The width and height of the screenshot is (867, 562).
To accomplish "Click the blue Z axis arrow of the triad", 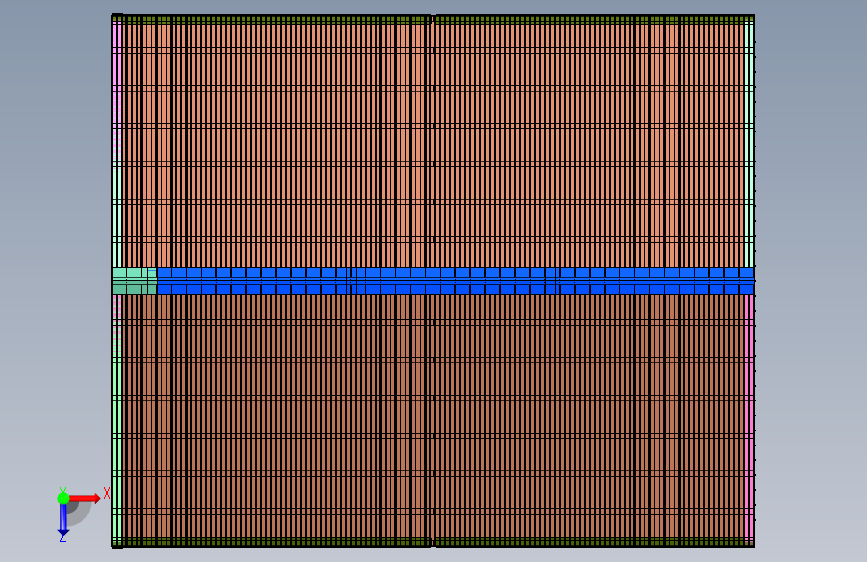I will click(x=63, y=522).
